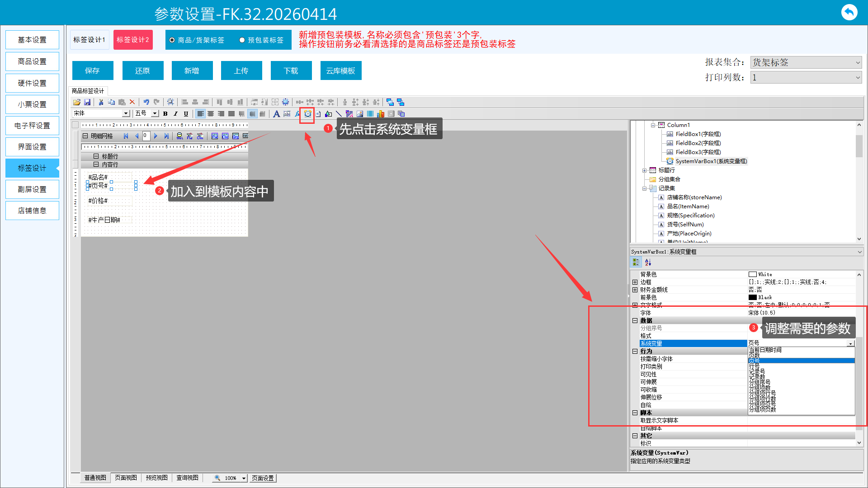868x488 pixels.
Task: Click the White background color swatch
Action: click(x=753, y=274)
